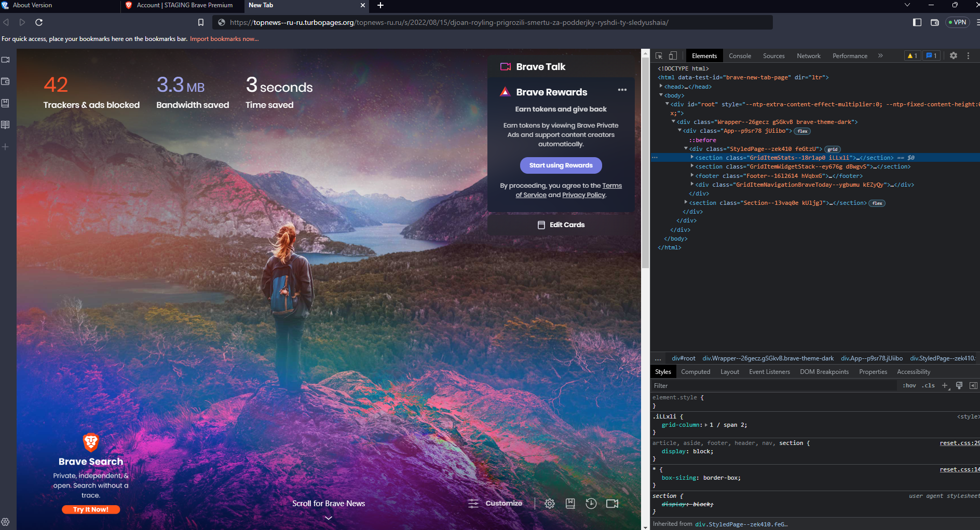This screenshot has width=980, height=530.
Task: Close the New Tab tab
Action: (363, 5)
